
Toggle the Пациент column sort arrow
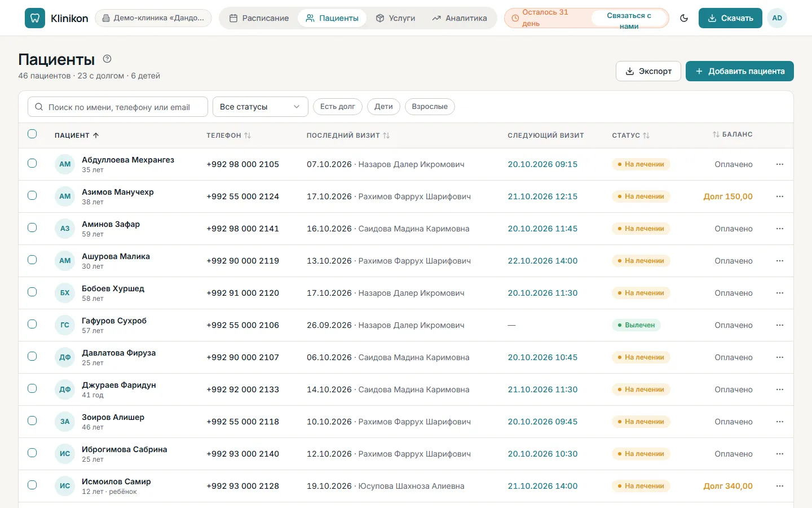(96, 135)
